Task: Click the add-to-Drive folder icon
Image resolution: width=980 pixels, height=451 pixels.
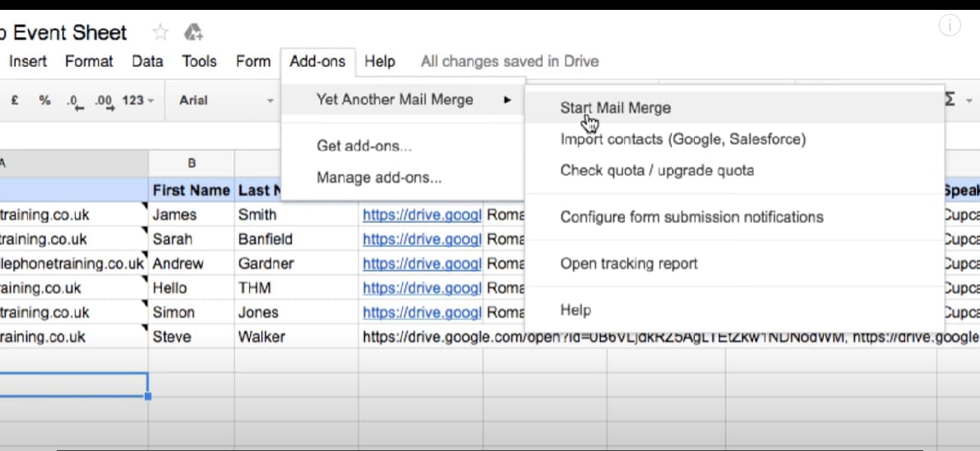Action: (x=194, y=33)
